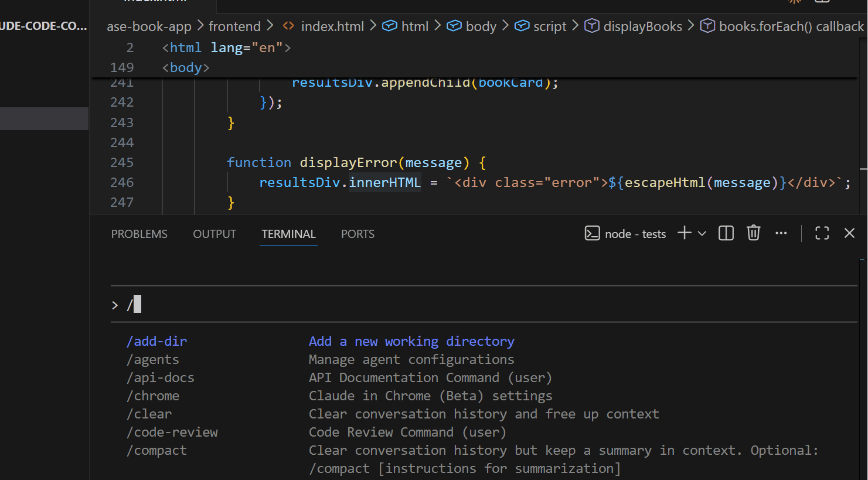Click 'Claude in Chrome (Beta) settings' description
This screenshot has height=480, width=868.
pos(430,396)
